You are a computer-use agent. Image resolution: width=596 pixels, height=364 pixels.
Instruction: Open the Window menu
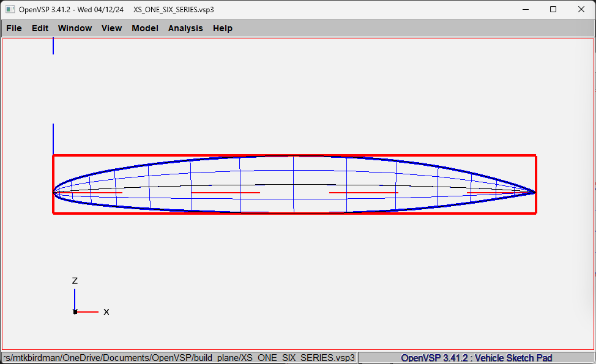click(x=75, y=28)
